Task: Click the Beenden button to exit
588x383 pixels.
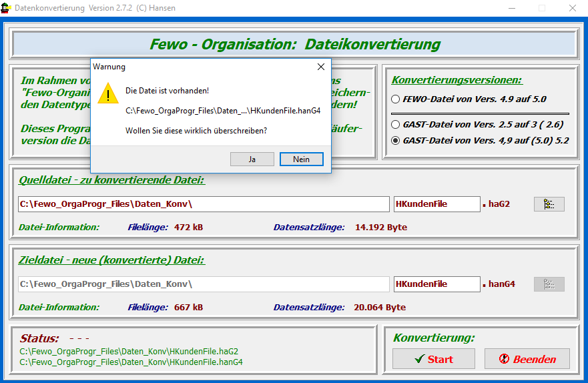Action: [x=527, y=359]
